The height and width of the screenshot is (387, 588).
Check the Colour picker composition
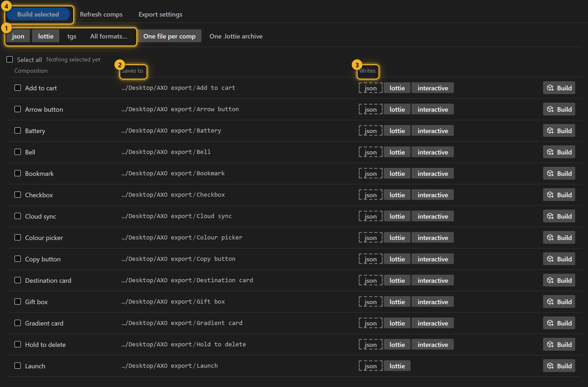[x=18, y=237]
